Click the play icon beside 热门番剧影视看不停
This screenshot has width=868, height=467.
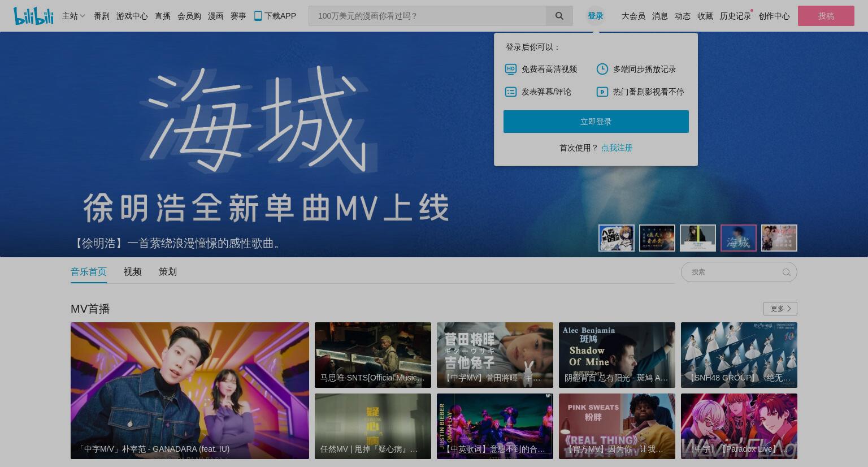602,92
